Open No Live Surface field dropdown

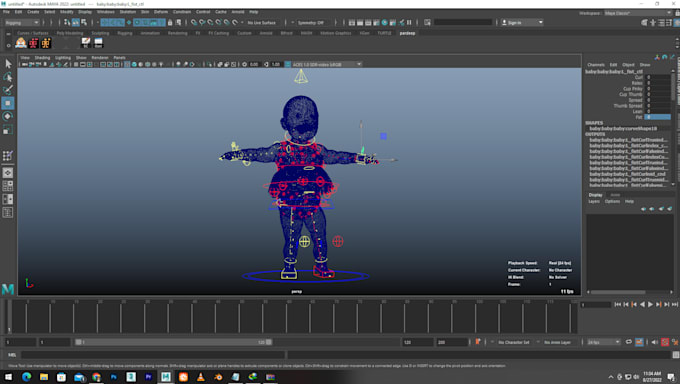pos(262,22)
